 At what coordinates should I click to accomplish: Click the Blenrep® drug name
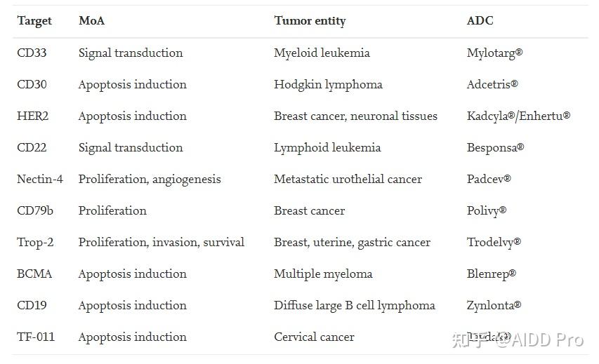491,274
